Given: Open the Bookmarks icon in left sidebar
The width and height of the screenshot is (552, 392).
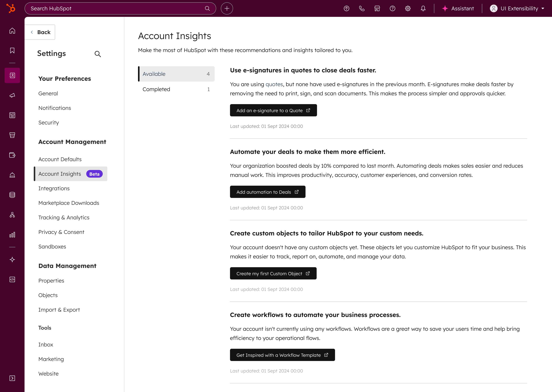Looking at the screenshot, I should pos(12,51).
